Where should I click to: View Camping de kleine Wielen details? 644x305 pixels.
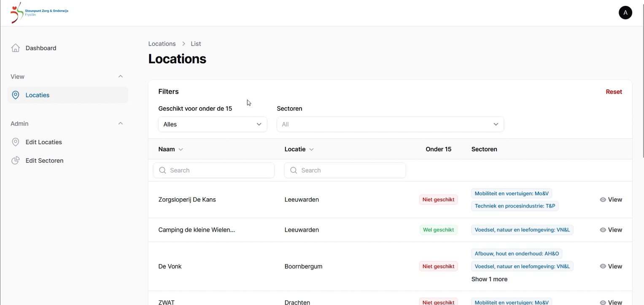[x=611, y=230]
